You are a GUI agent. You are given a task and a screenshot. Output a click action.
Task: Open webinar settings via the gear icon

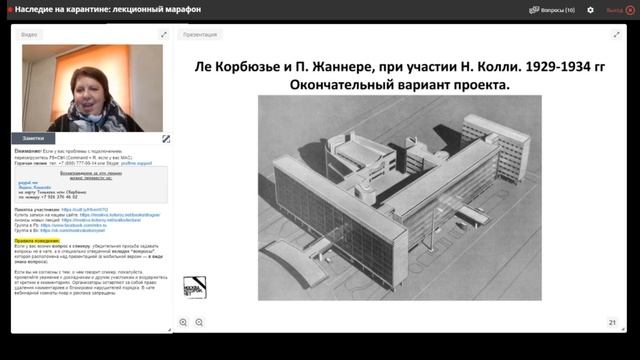coord(590,10)
